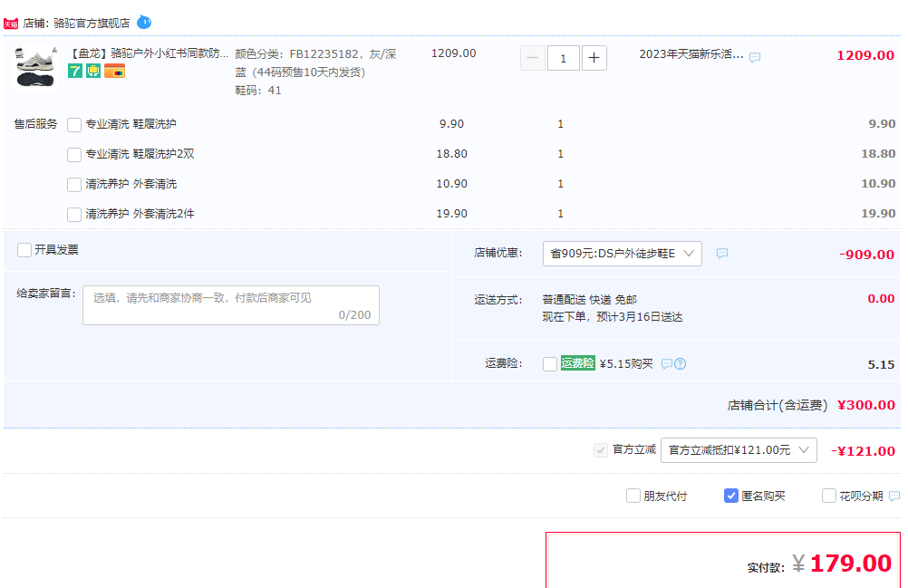Image resolution: width=908 pixels, height=588 pixels.
Task: Click the Tmall logo icon beside store name
Action: click(11, 24)
